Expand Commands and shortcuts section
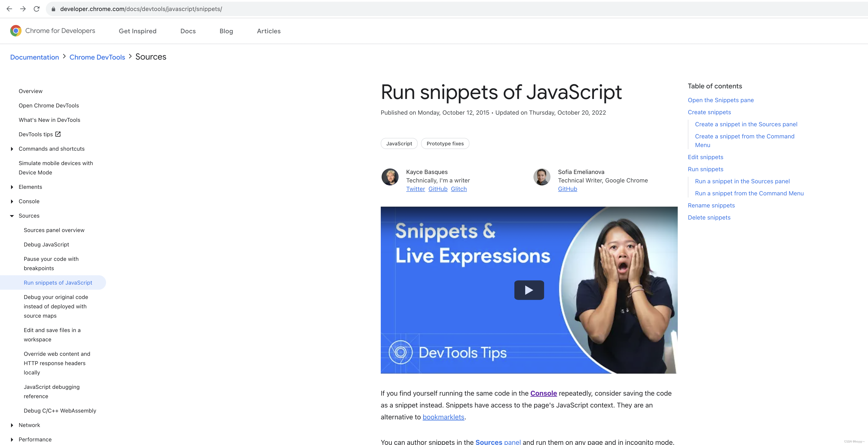The height and width of the screenshot is (445, 868). [12, 149]
